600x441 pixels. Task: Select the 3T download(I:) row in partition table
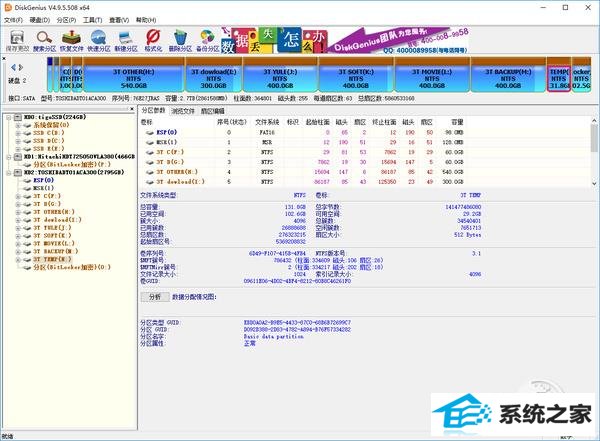(302, 181)
